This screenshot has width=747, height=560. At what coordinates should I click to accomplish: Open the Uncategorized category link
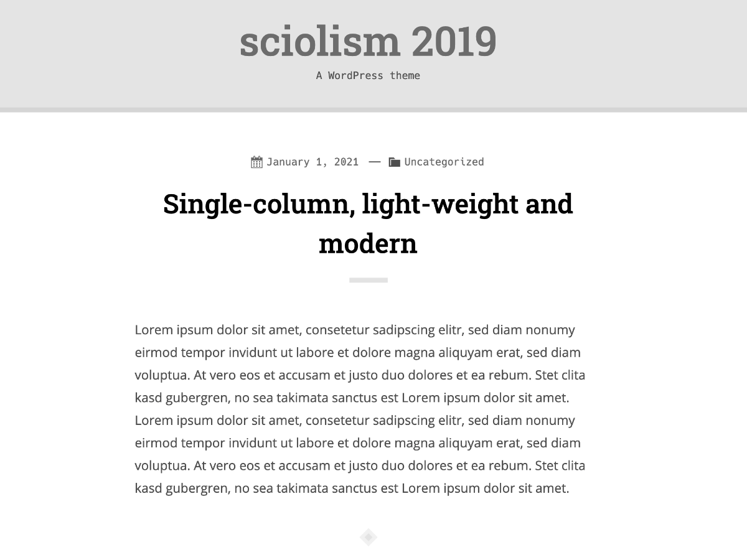pos(444,162)
